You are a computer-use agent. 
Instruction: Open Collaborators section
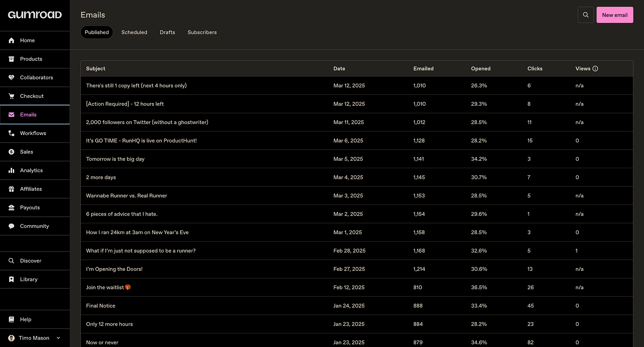pos(34,77)
